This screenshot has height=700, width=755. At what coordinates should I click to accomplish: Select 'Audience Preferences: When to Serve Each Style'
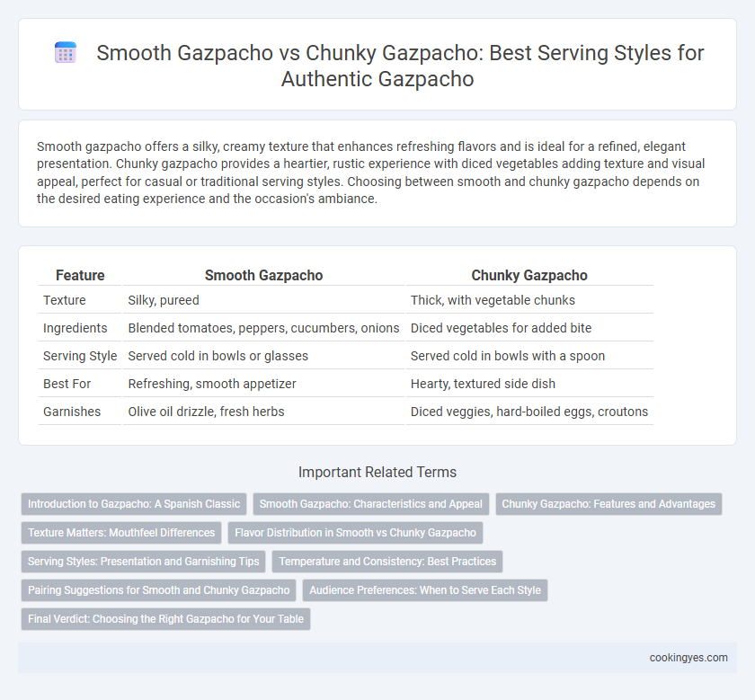425,590
